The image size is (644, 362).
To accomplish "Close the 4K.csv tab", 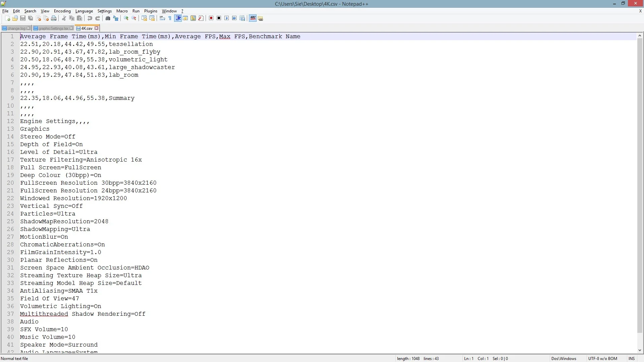I will click(x=97, y=28).
